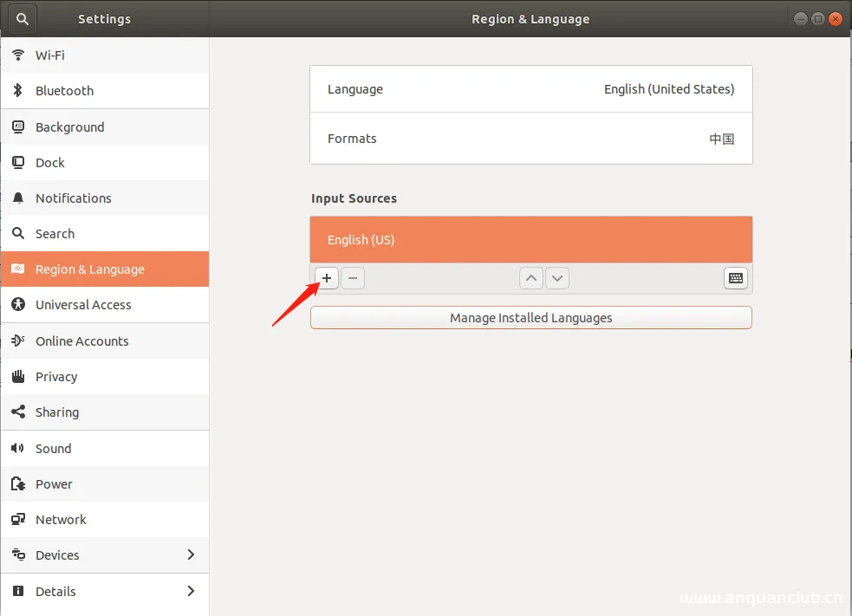Click Manage Installed Languages

530,317
